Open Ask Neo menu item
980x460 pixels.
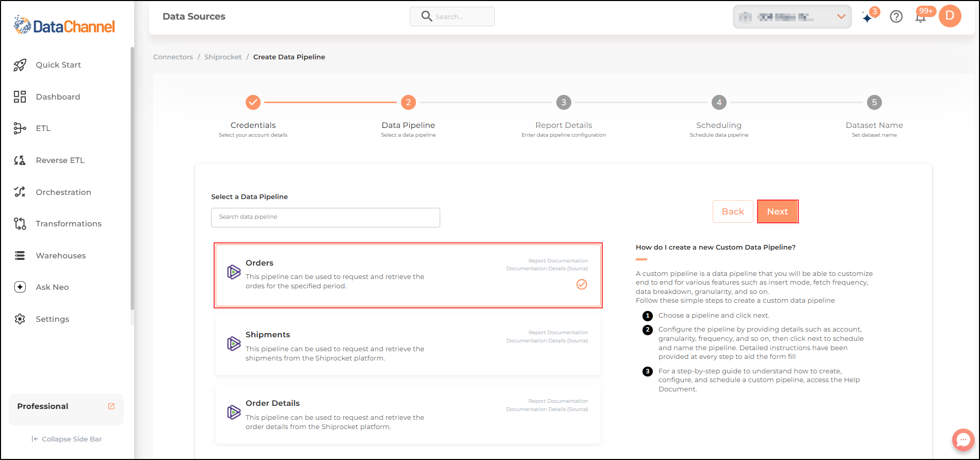(x=52, y=287)
